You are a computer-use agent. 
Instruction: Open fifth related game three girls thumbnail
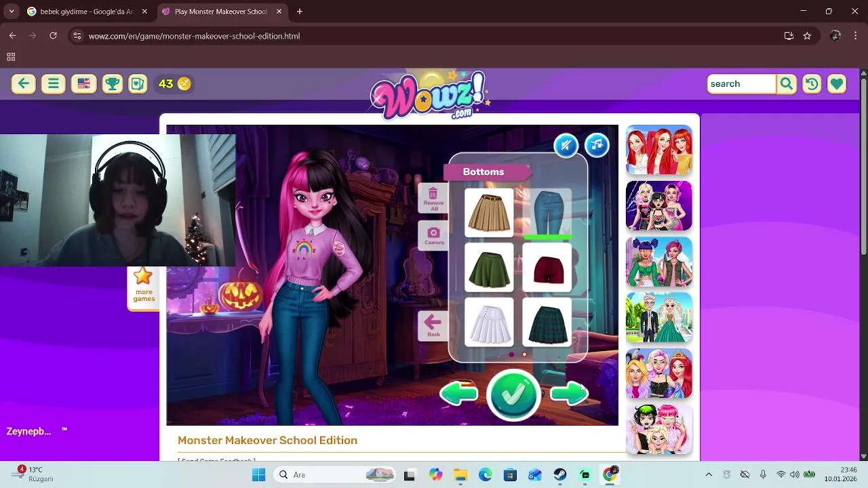(659, 373)
